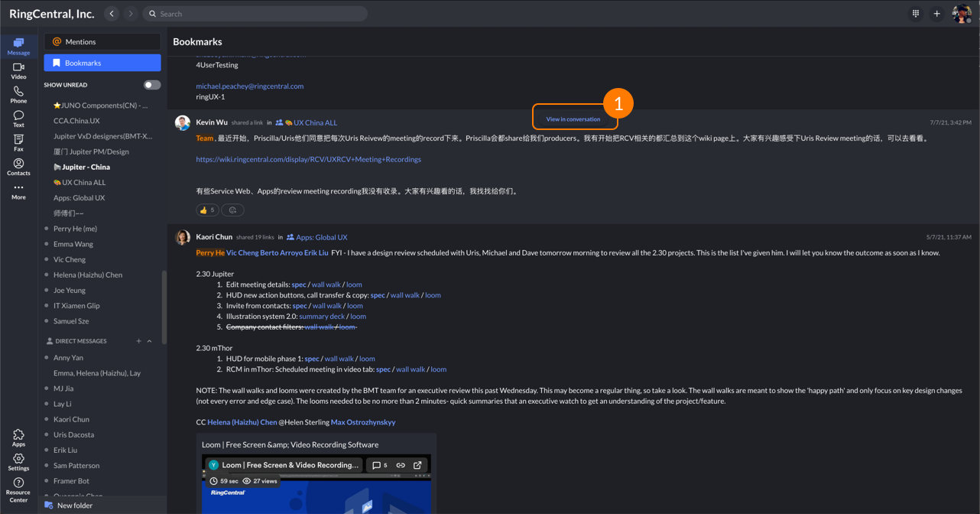Collapse the Direct Messages section
The height and width of the screenshot is (514, 980).
click(x=150, y=341)
